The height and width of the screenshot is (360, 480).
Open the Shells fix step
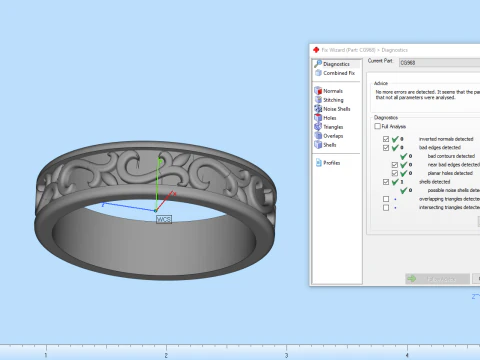pyautogui.click(x=325, y=145)
